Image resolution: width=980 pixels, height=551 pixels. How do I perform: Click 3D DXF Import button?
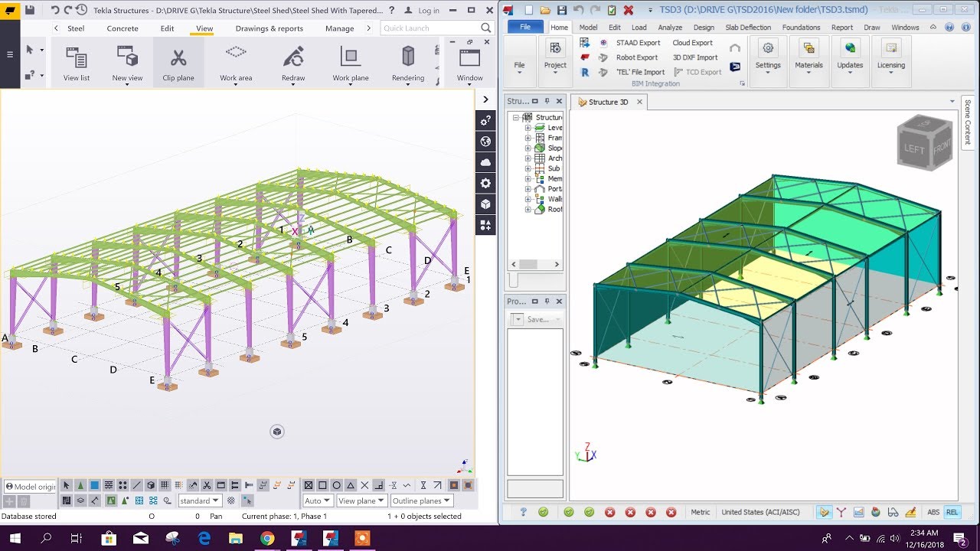point(695,57)
